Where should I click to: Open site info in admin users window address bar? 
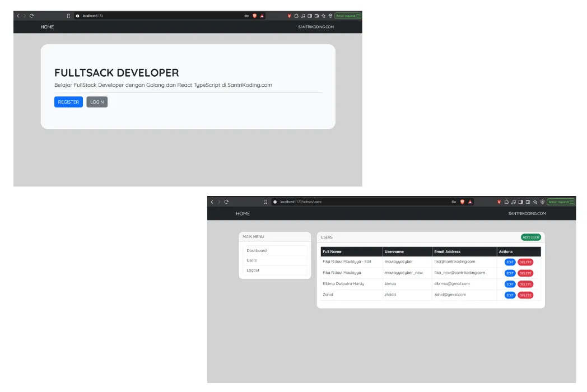coord(275,202)
